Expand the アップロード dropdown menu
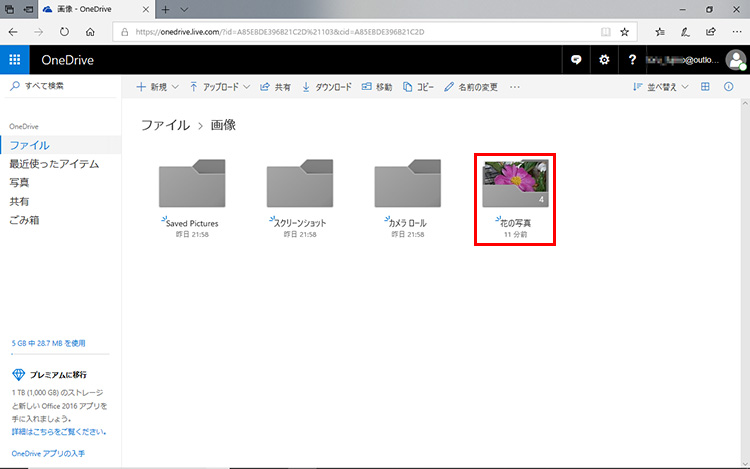 click(x=220, y=87)
